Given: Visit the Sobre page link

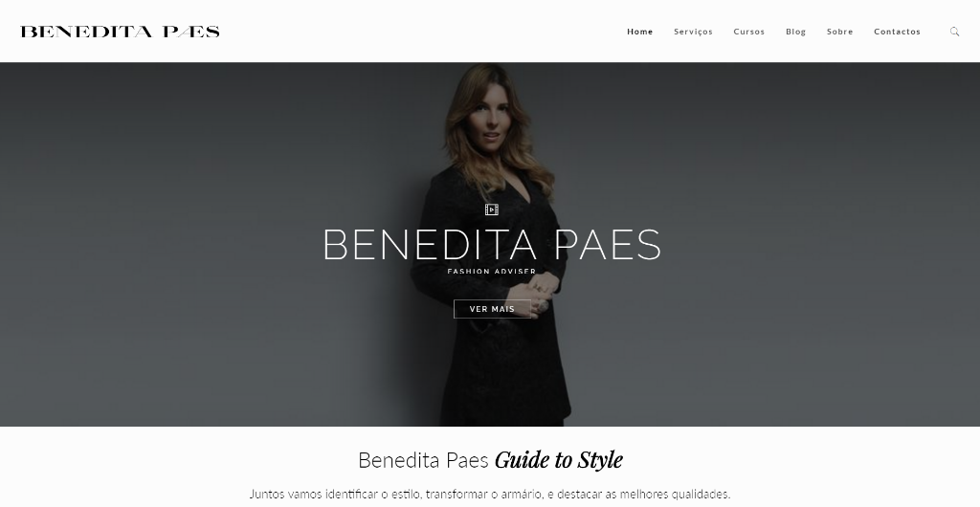Looking at the screenshot, I should pyautogui.click(x=839, y=32).
